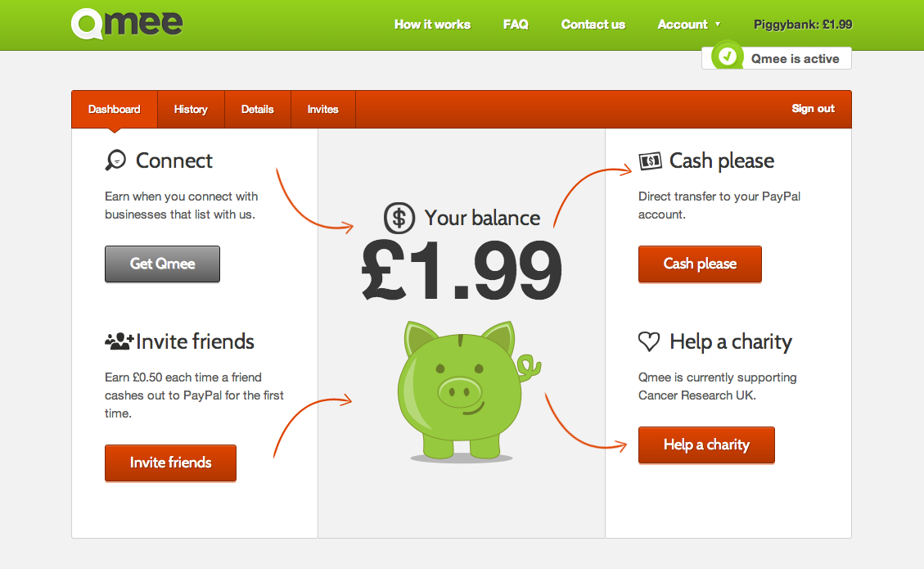Click the cash banknote icon
Image resolution: width=924 pixels, height=569 pixels.
click(651, 160)
